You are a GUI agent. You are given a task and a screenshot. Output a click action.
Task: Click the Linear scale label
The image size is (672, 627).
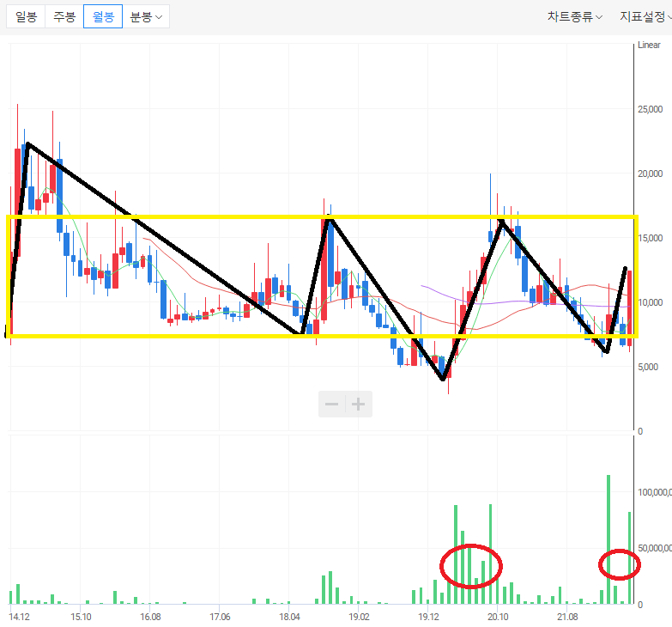coord(649,45)
